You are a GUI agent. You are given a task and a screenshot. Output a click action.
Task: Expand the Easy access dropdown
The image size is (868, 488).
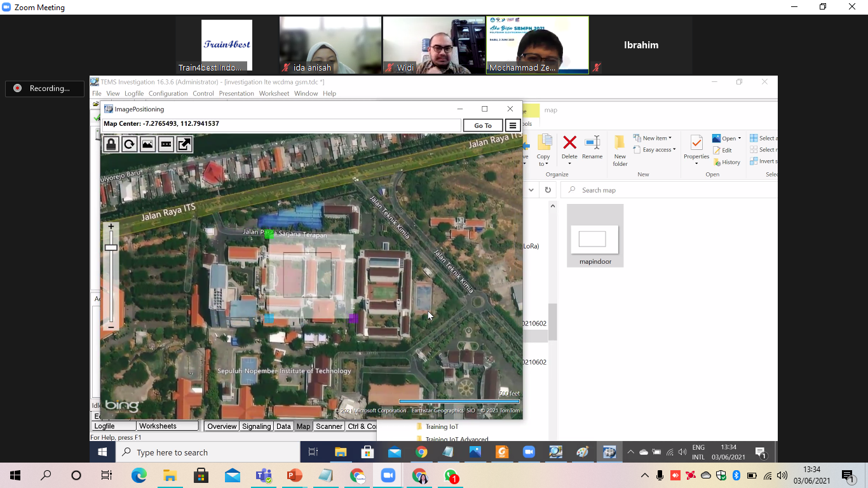pos(659,150)
